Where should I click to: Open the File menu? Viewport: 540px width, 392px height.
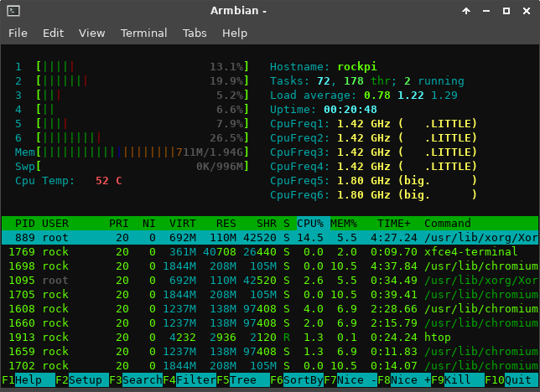tap(18, 33)
